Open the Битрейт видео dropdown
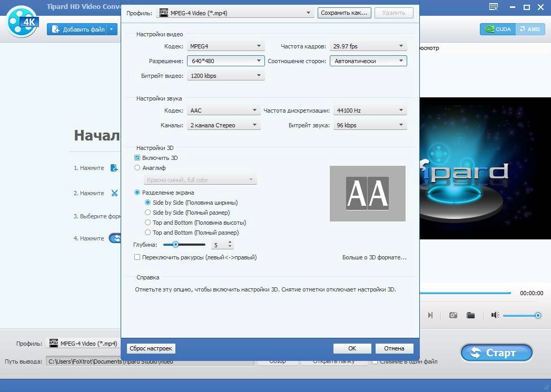 (x=225, y=76)
